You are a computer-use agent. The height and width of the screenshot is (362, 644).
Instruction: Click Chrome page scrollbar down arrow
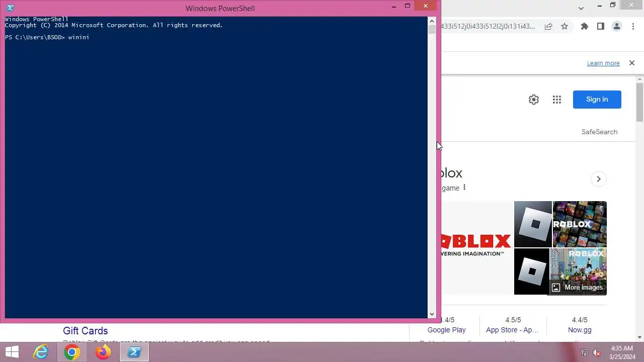(639, 337)
